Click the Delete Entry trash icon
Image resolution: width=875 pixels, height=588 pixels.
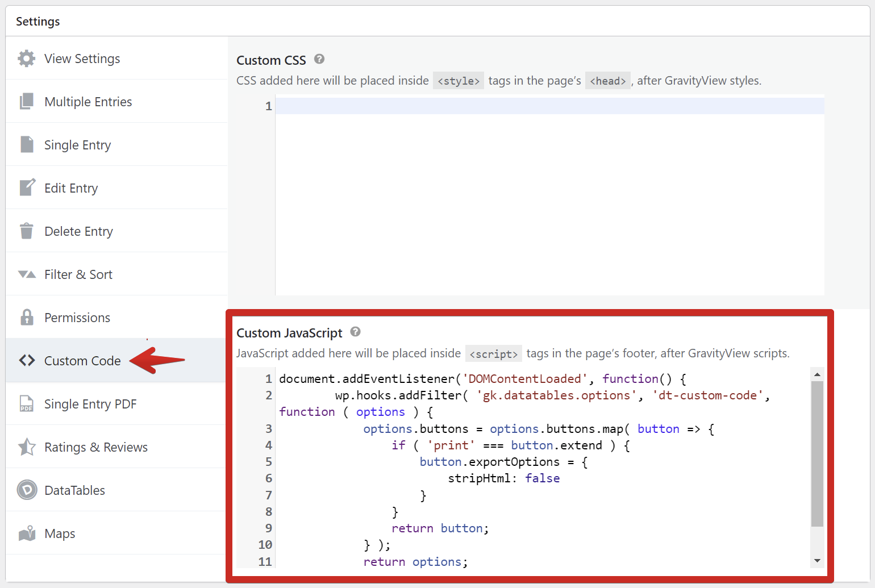tap(26, 231)
